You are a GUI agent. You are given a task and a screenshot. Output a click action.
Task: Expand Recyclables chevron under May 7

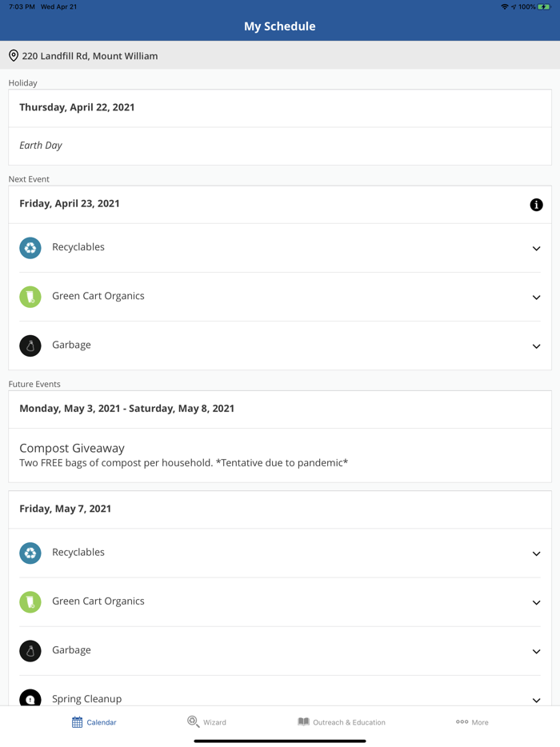click(x=536, y=553)
